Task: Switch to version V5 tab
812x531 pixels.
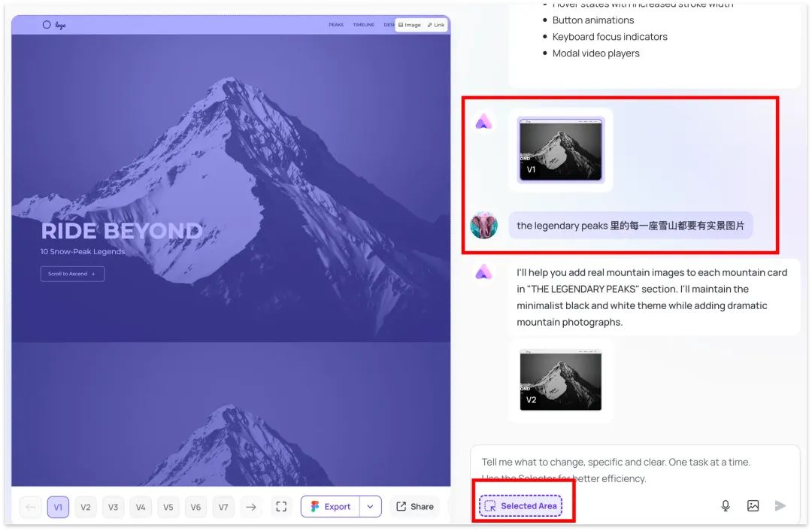Action: (168, 507)
